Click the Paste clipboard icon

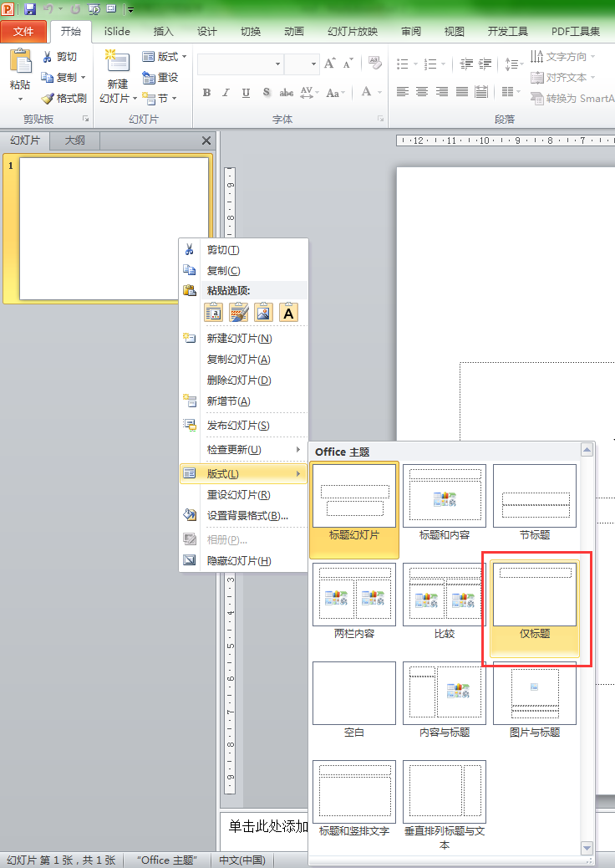tap(20, 61)
